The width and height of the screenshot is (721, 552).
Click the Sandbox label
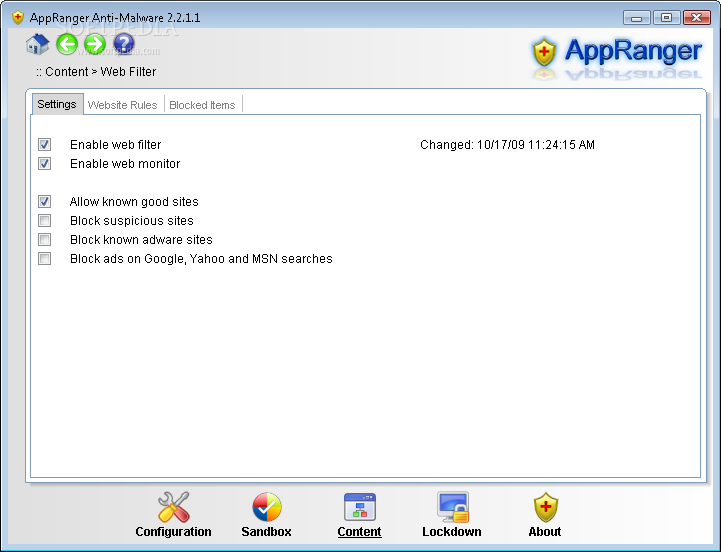[266, 532]
